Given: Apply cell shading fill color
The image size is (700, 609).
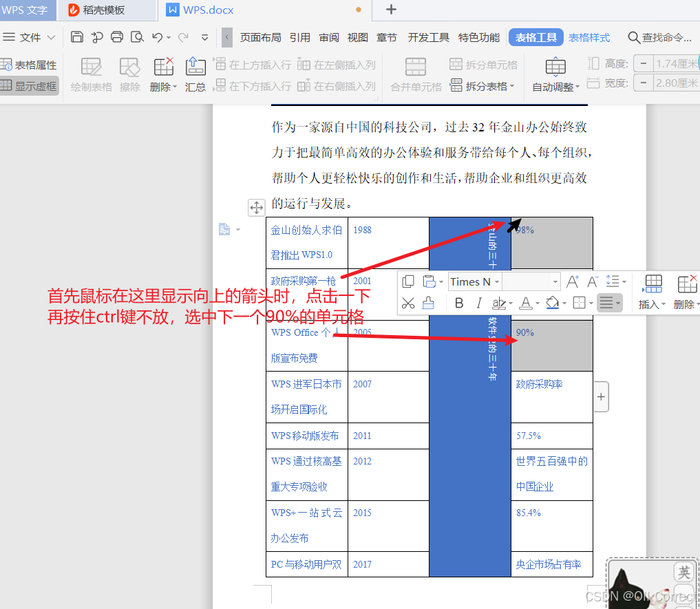Looking at the screenshot, I should pyautogui.click(x=552, y=303).
